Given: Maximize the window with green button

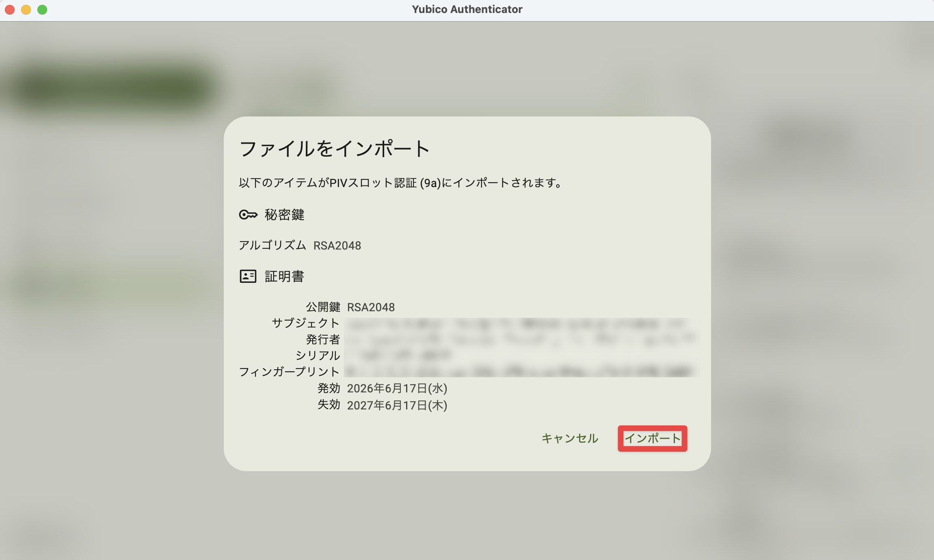Looking at the screenshot, I should pos(42,10).
